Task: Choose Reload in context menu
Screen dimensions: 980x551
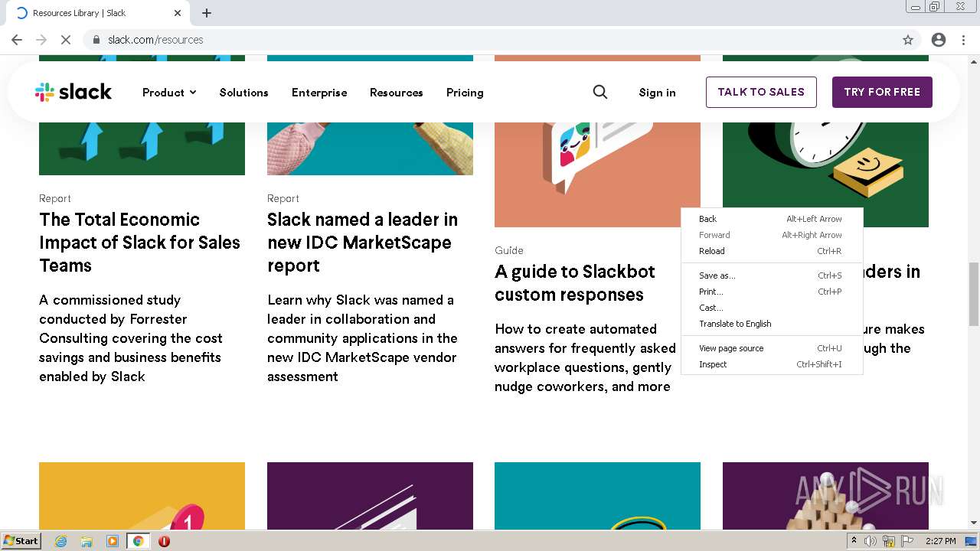Action: pyautogui.click(x=772, y=251)
